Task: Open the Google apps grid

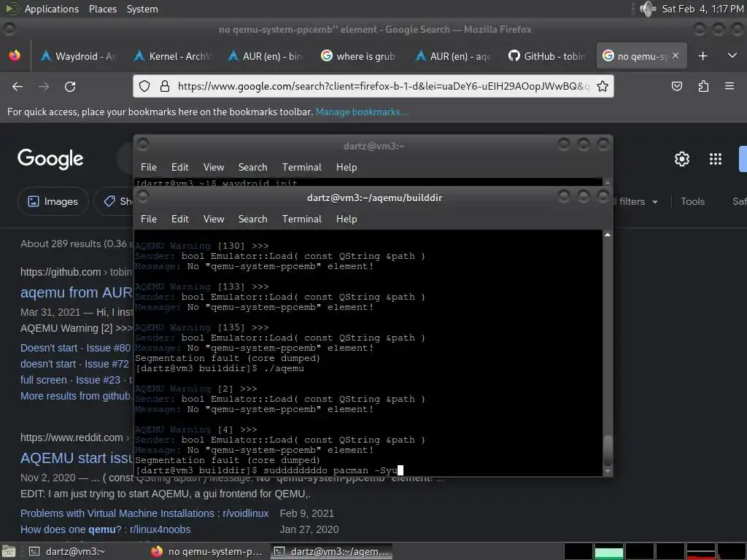Action: click(716, 159)
